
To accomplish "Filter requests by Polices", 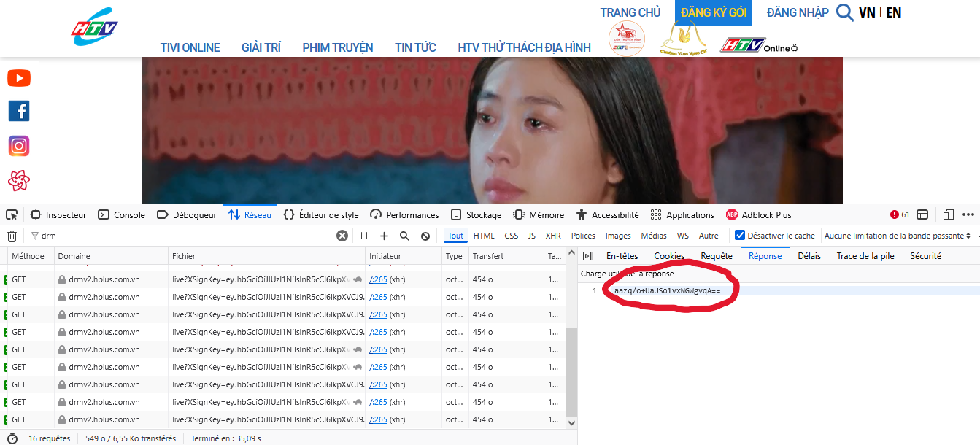I will (x=583, y=236).
